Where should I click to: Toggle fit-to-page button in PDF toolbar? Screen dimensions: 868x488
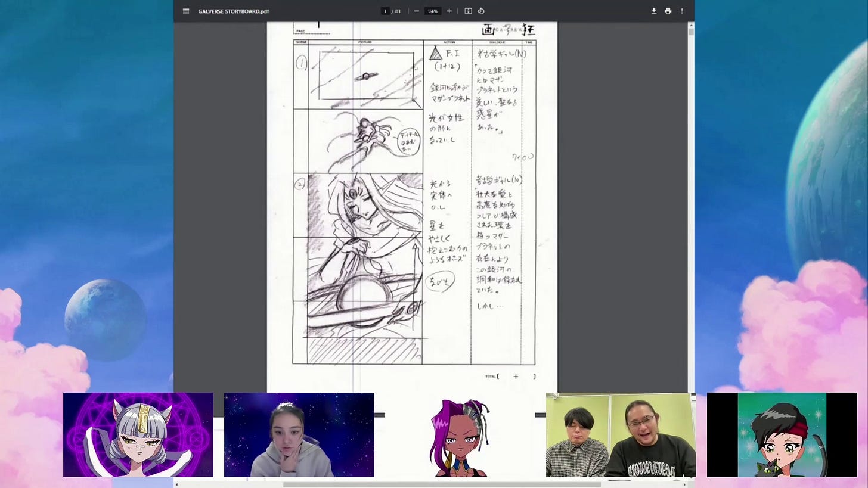(468, 11)
